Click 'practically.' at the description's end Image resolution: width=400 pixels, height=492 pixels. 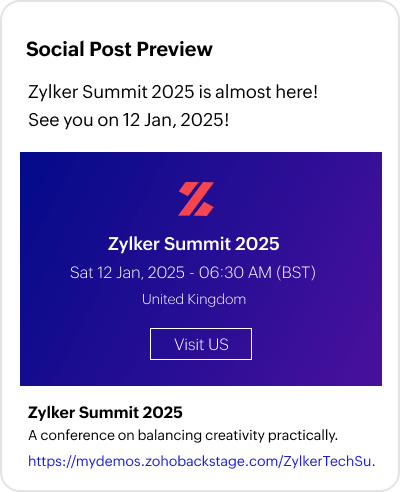click(x=303, y=435)
